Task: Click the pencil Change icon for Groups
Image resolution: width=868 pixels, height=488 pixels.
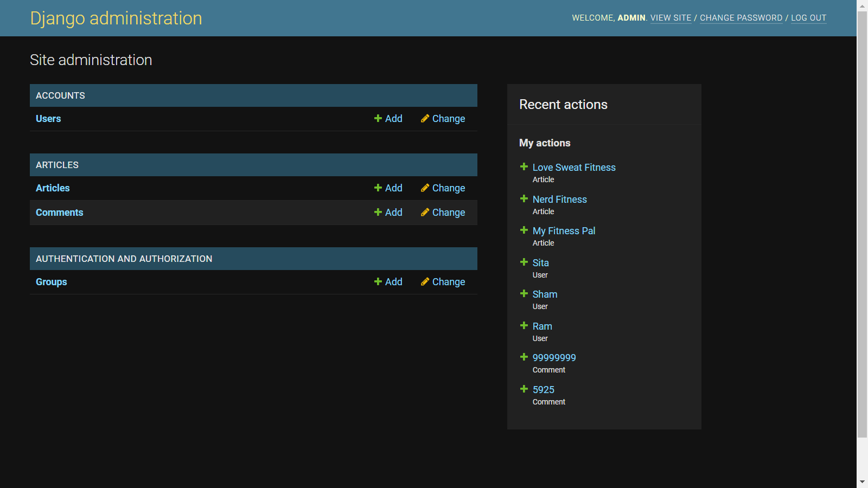Action: (x=425, y=281)
